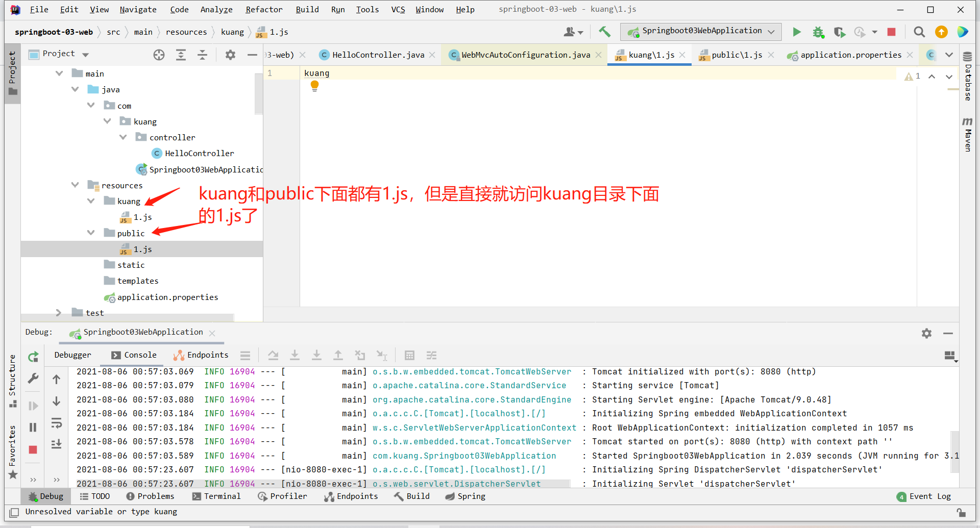Open debugger wrench settings icon

pyautogui.click(x=33, y=379)
